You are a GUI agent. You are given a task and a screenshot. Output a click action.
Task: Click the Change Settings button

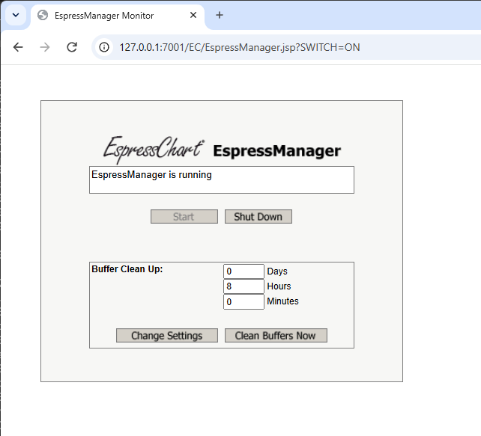tap(167, 335)
